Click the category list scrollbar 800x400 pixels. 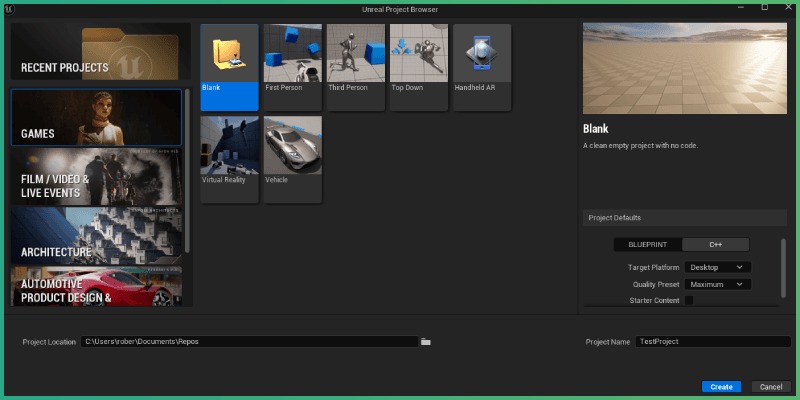(187, 171)
